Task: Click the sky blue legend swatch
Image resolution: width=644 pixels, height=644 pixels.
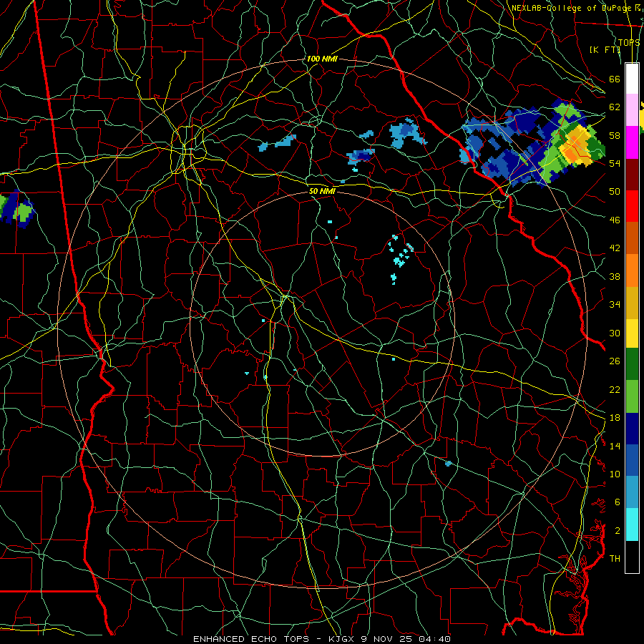Action: tap(632, 492)
